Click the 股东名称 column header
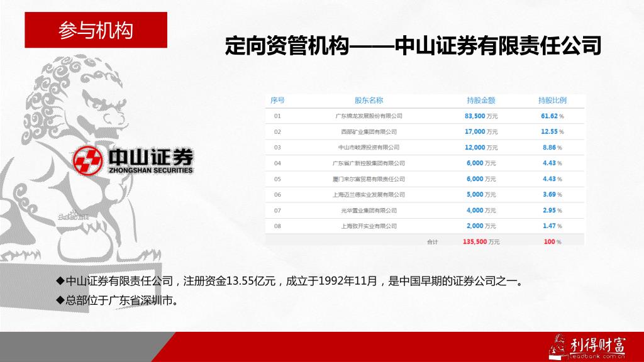 [x=369, y=100]
